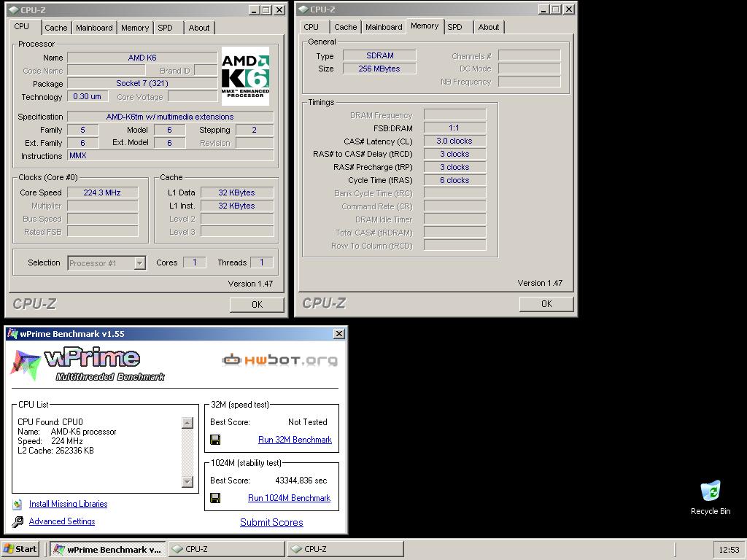This screenshot has width=747, height=560.
Task: Open the Processor #1 selection dropdown
Action: click(139, 262)
